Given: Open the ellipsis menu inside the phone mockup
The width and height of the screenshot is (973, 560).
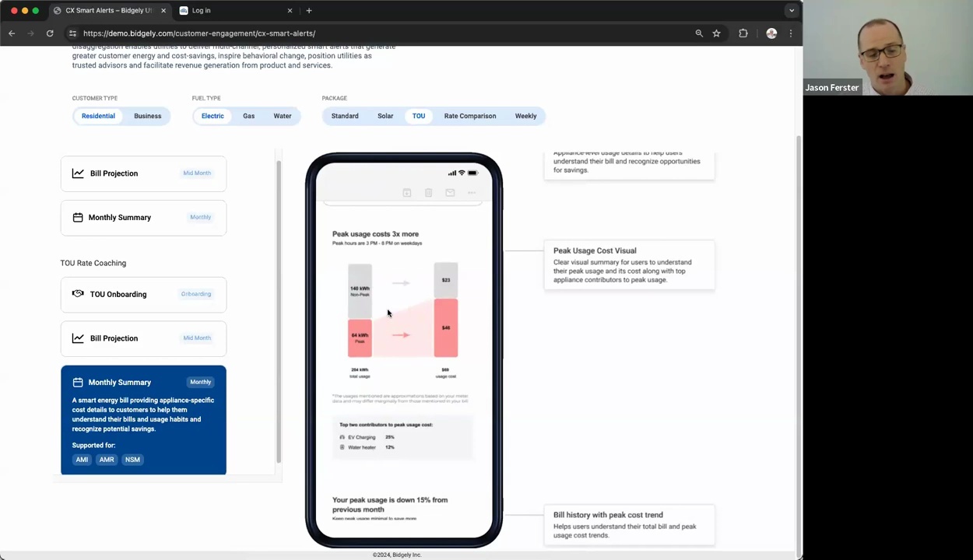Looking at the screenshot, I should 471,192.
